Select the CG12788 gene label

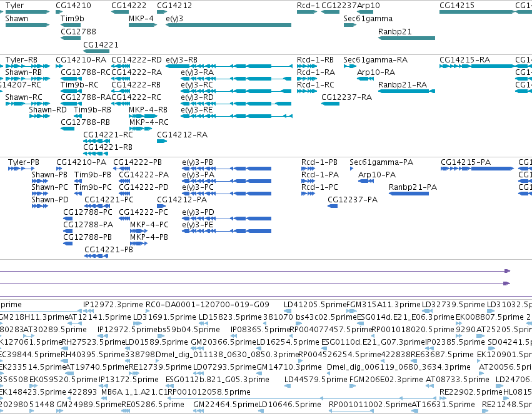click(x=78, y=31)
